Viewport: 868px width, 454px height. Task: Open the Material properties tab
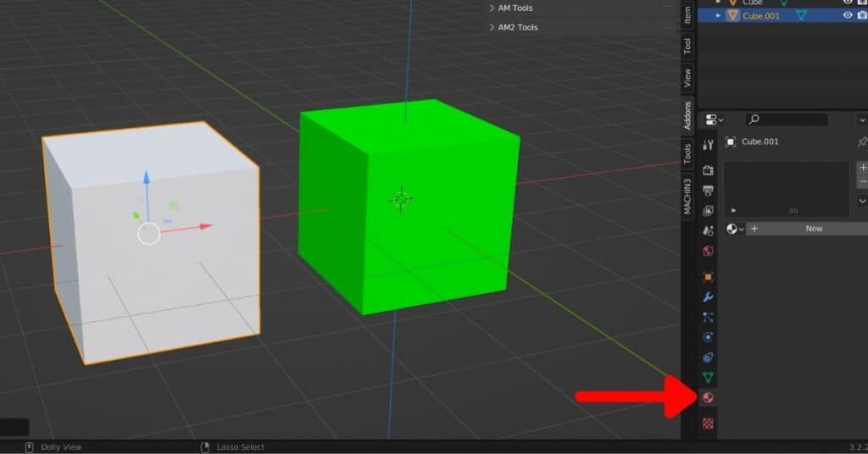click(709, 397)
